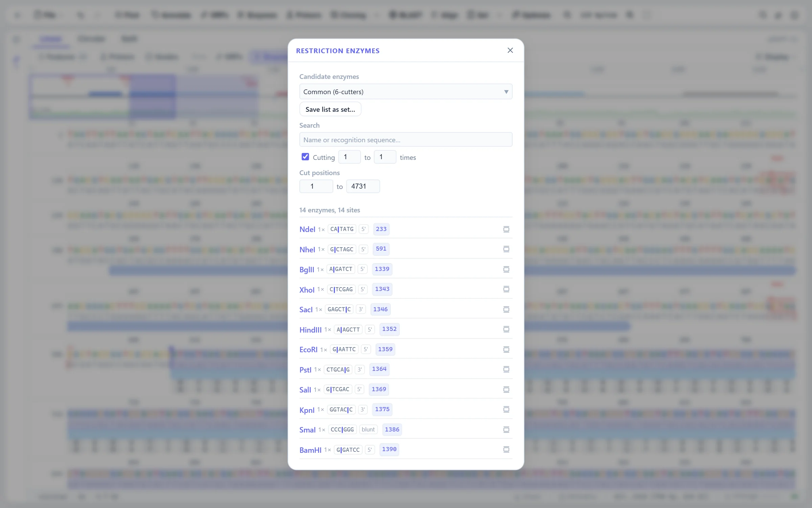Open the XhoI enzyme link
The width and height of the screenshot is (812, 508).
point(307,290)
